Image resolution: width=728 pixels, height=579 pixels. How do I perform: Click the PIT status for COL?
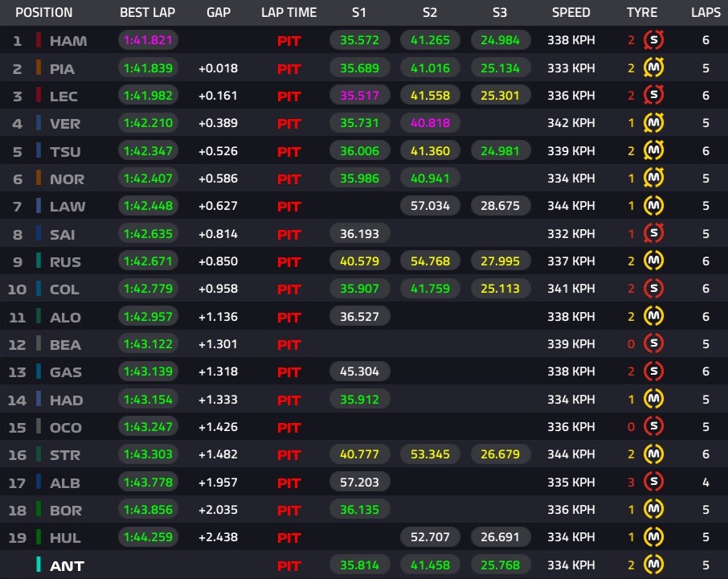(x=288, y=289)
